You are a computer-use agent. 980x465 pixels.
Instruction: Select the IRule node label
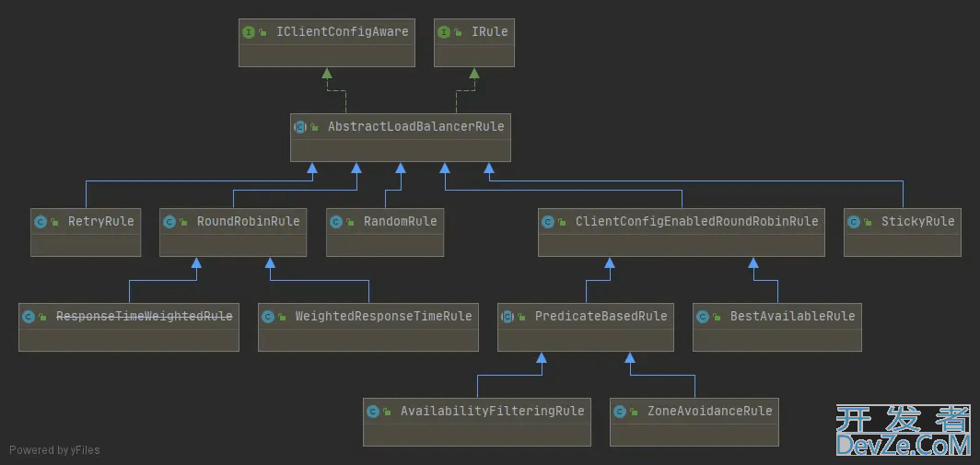[490, 32]
